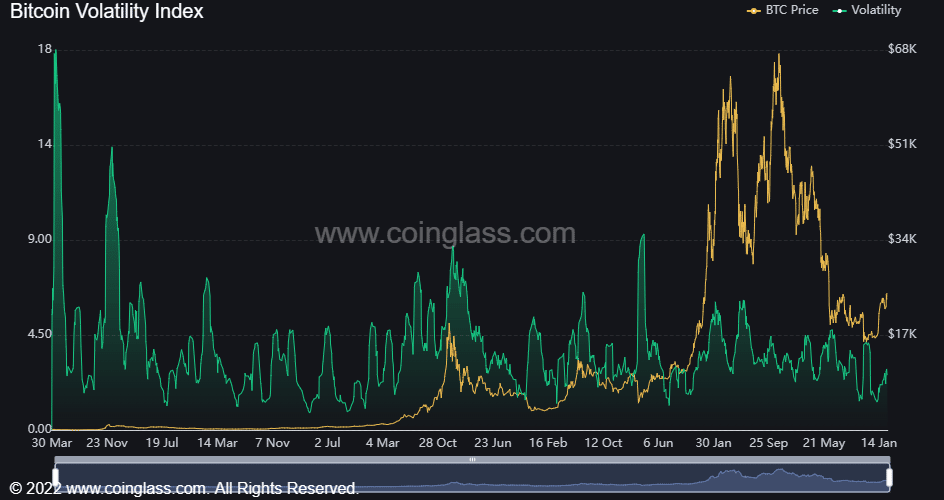Click the range slider top grip
The image size is (944, 500).
tap(472, 459)
